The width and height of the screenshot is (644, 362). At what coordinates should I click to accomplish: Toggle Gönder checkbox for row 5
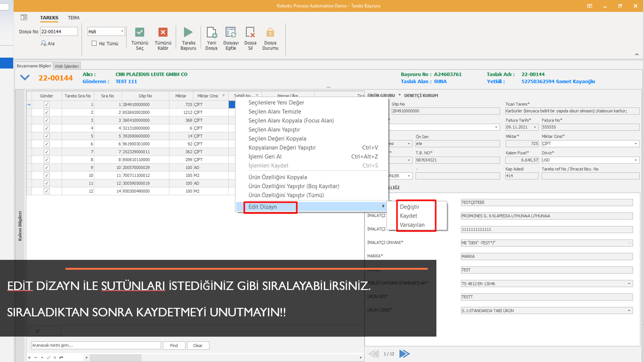click(x=46, y=136)
